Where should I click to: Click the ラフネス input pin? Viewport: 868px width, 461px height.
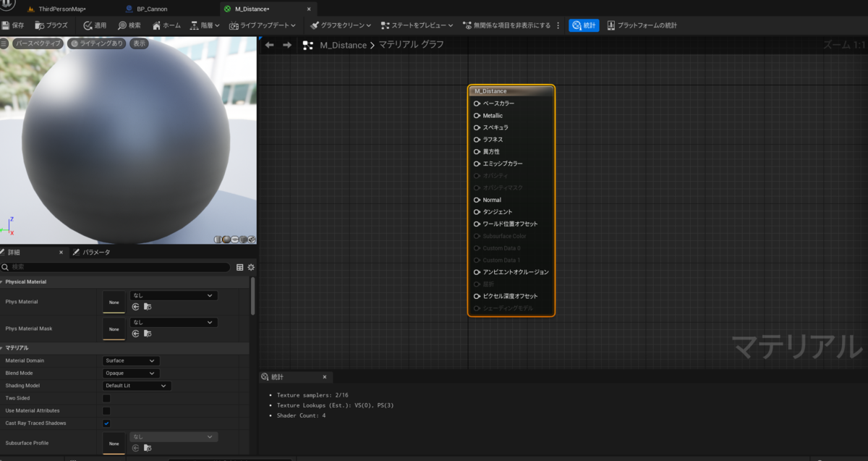click(477, 140)
